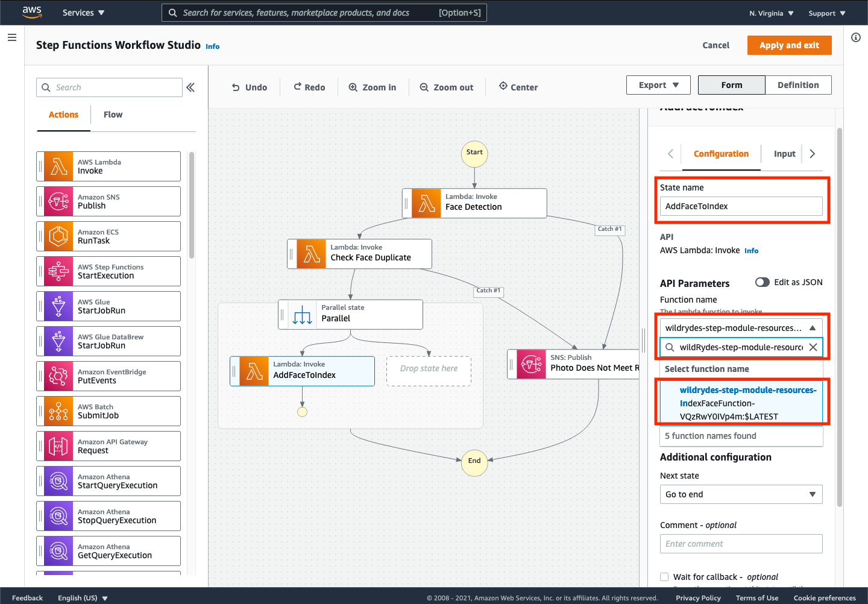This screenshot has height=604, width=868.
Task: Focus the AWS global search bar
Action: [x=324, y=13]
